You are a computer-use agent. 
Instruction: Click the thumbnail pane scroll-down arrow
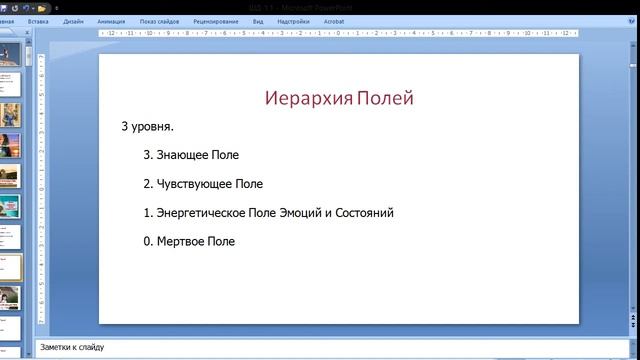click(x=28, y=354)
